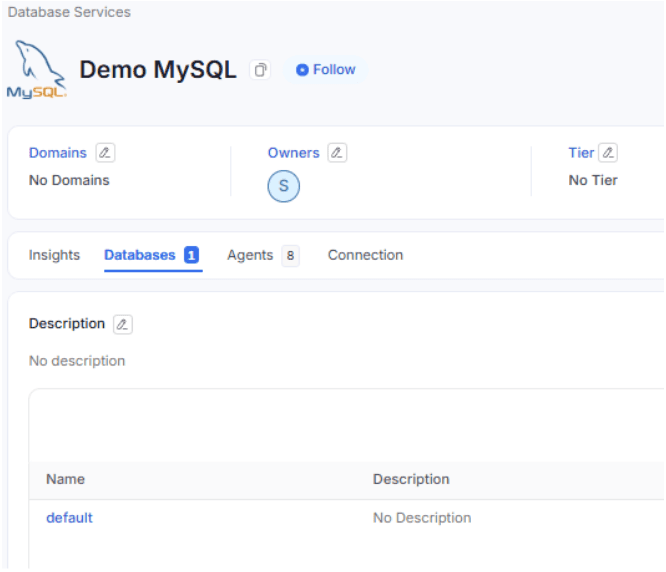Click the Name column header
This screenshot has width=666, height=572.
[x=65, y=480]
